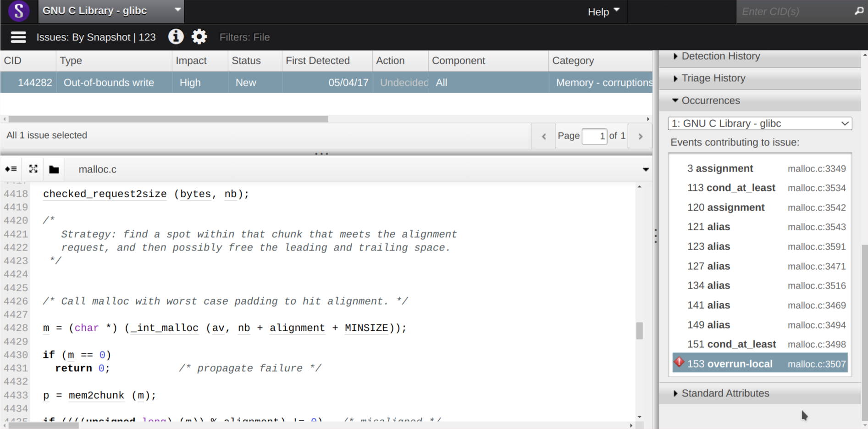Select event 120 assignment

pyautogui.click(x=760, y=207)
